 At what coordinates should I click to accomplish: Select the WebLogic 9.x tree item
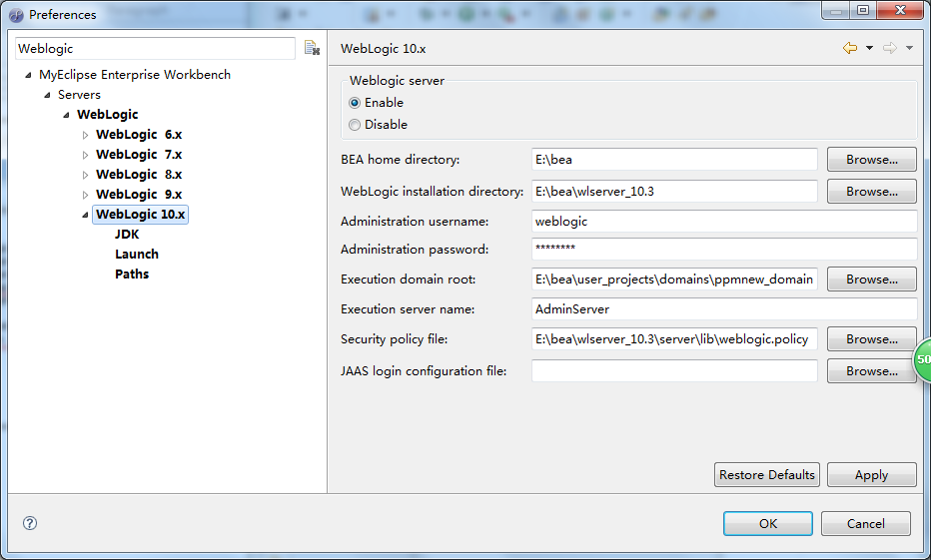tap(139, 194)
